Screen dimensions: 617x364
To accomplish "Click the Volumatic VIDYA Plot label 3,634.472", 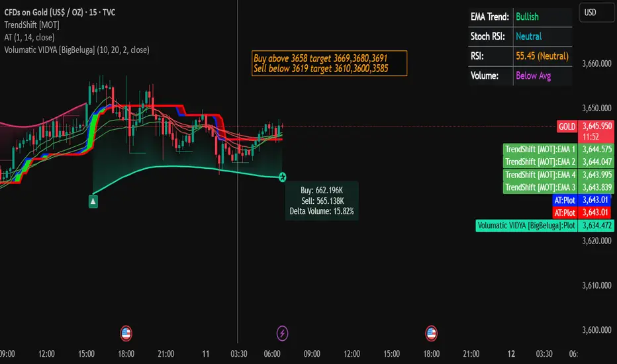I will point(545,226).
